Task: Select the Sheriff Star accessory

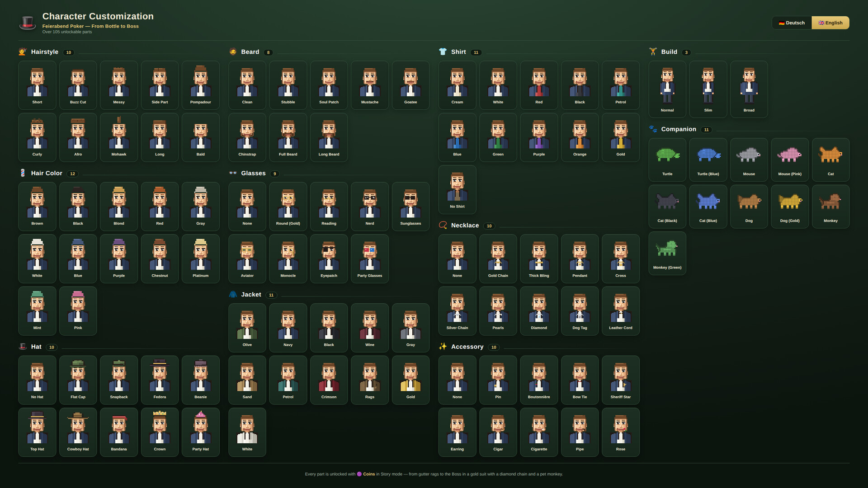Action: coord(621,380)
